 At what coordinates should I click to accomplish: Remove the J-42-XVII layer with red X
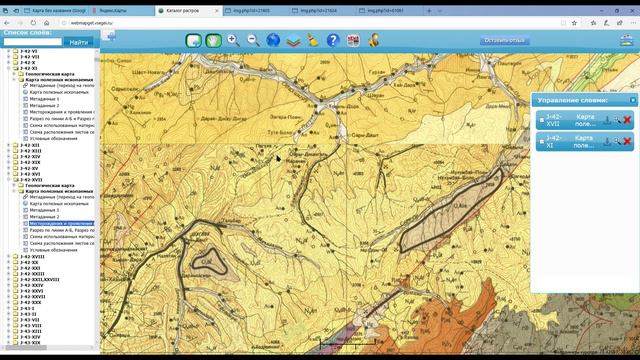point(627,120)
